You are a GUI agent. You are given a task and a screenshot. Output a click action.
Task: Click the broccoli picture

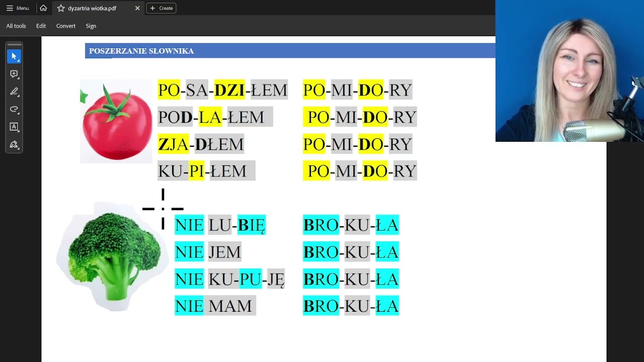coord(113,256)
